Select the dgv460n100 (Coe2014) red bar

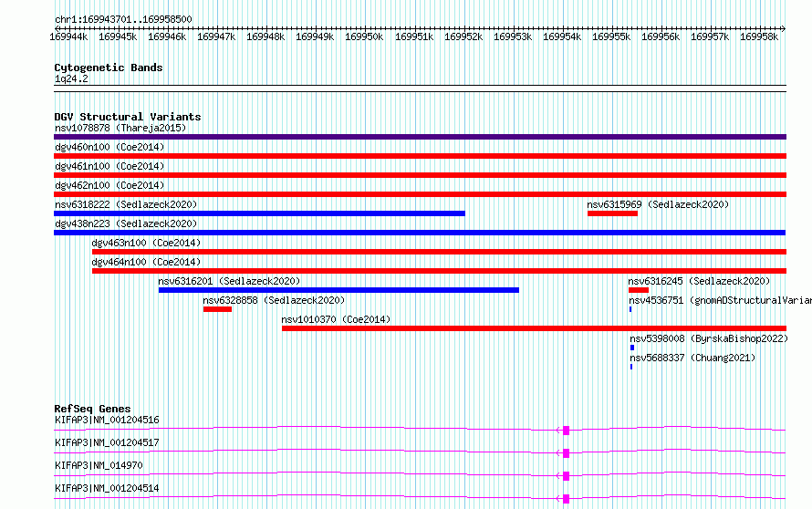[x=420, y=156]
